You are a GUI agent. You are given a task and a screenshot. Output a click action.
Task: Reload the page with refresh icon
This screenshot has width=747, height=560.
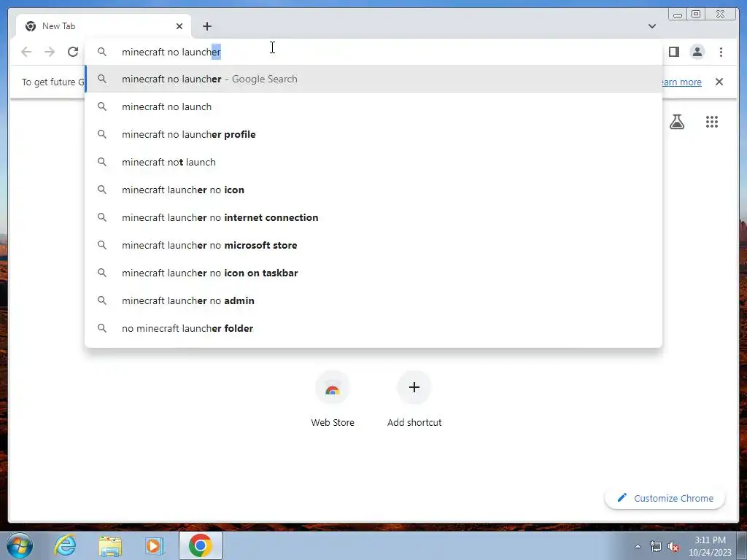(73, 52)
